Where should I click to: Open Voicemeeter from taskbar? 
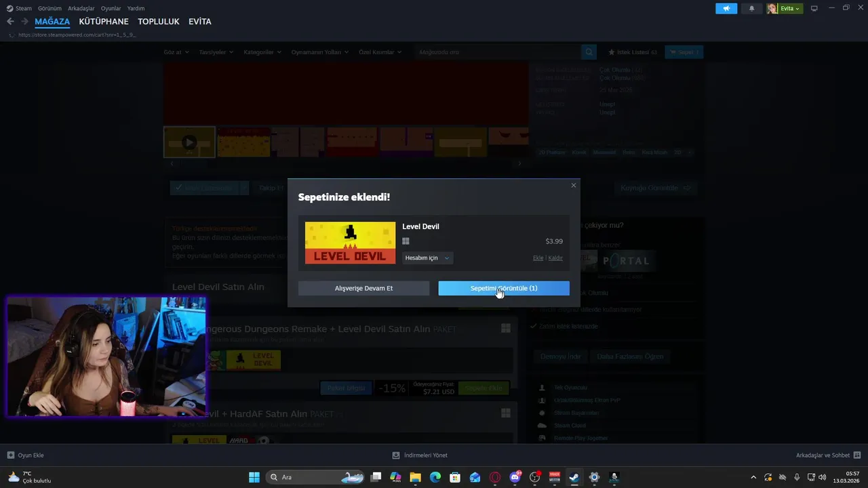click(x=554, y=477)
